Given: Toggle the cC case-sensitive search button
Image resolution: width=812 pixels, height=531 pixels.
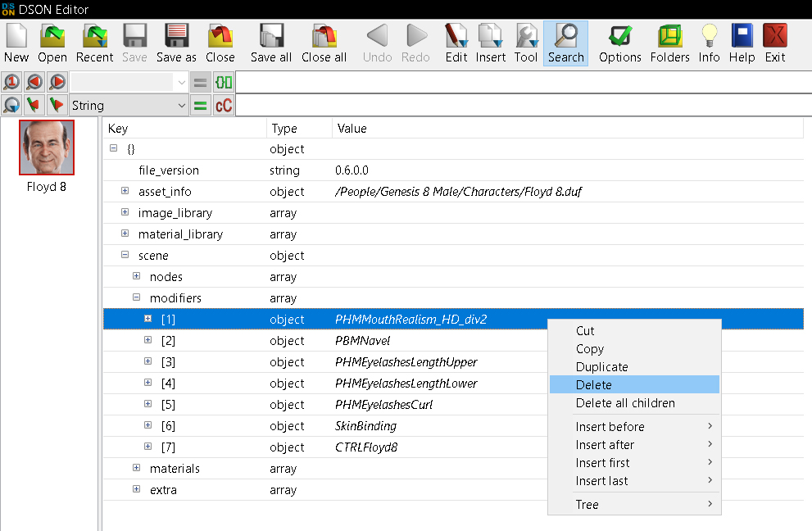Looking at the screenshot, I should point(224,106).
